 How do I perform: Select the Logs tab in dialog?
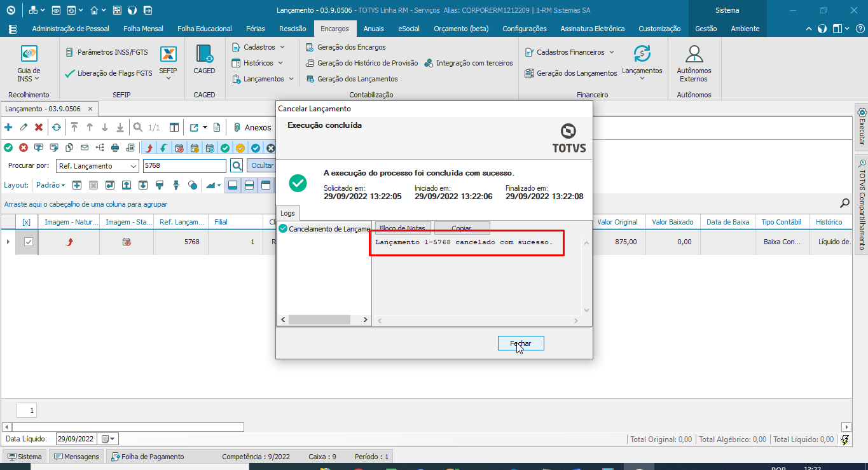288,213
